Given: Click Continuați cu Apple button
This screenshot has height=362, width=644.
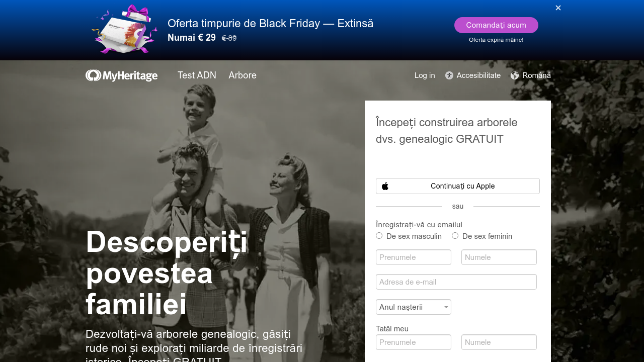Looking at the screenshot, I should [x=458, y=186].
